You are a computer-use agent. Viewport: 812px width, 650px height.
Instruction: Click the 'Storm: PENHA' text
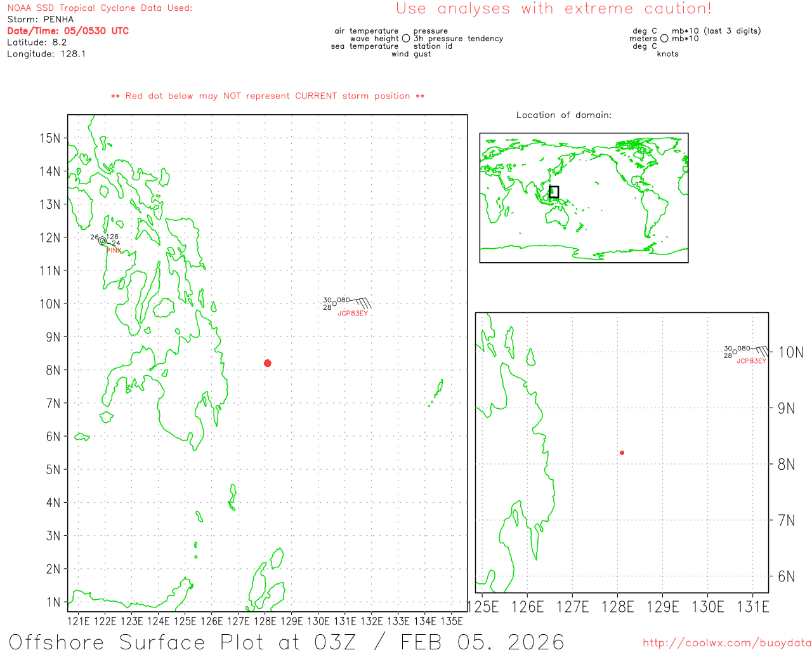pyautogui.click(x=41, y=19)
